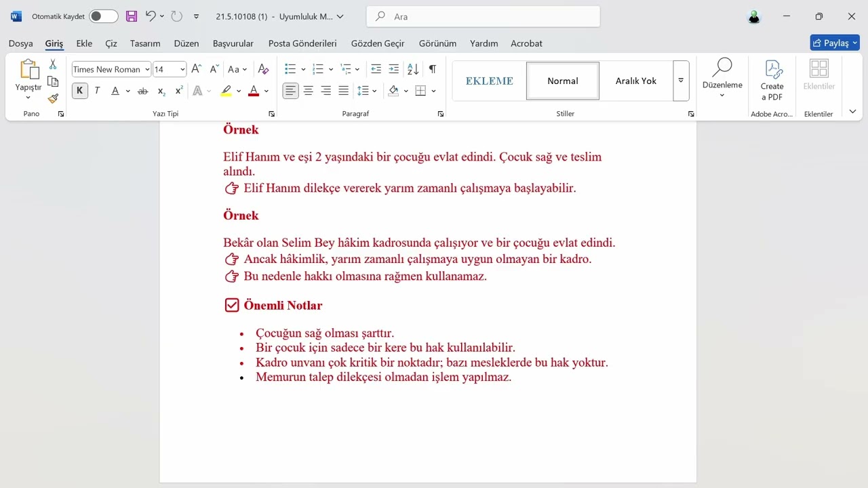Decrease paragraph indent
Image resolution: width=868 pixels, height=488 pixels.
tap(376, 69)
